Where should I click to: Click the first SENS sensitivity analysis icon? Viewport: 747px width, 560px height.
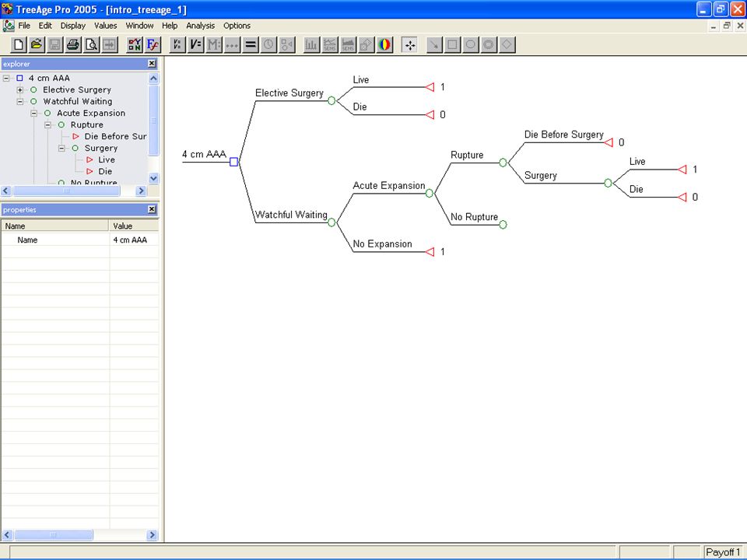point(330,45)
